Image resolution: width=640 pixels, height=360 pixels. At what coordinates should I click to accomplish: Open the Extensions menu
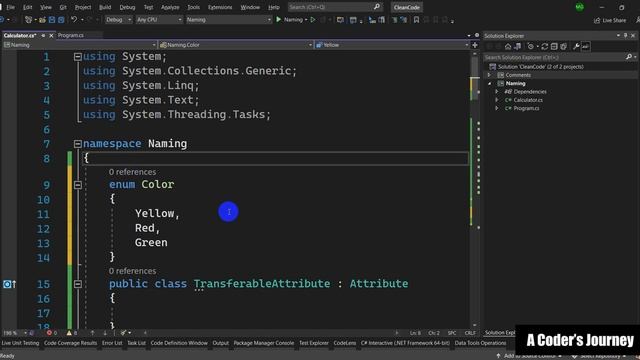(x=220, y=7)
